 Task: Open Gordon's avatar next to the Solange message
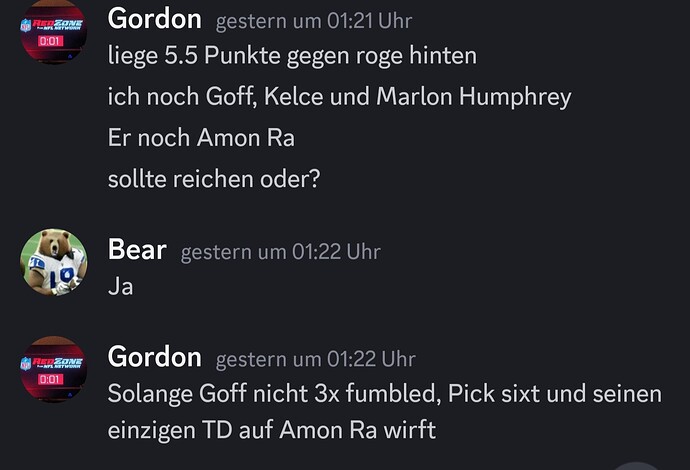(53, 369)
